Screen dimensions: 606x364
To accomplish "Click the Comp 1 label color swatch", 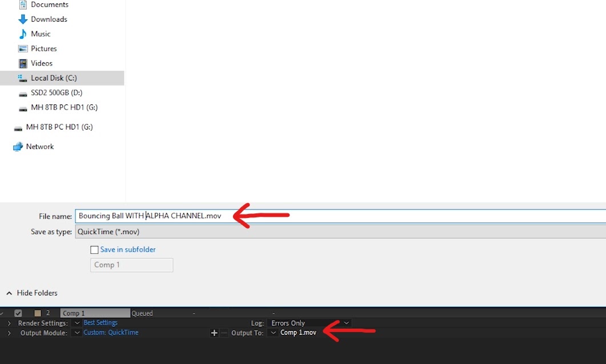I will coord(38,313).
